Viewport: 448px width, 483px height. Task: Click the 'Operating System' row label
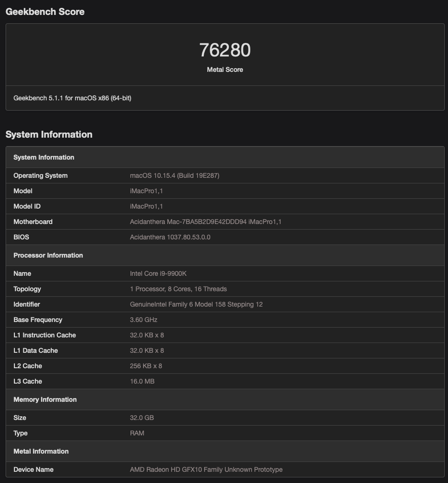coord(41,175)
